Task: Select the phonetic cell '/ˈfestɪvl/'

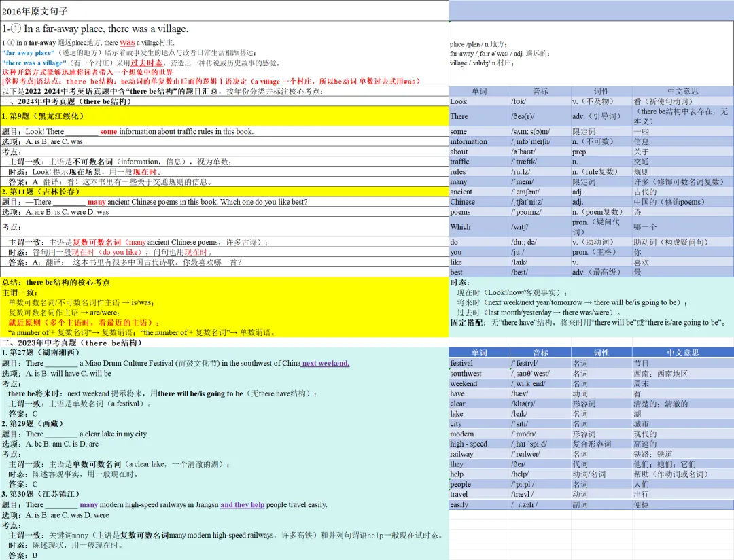Action: point(541,363)
